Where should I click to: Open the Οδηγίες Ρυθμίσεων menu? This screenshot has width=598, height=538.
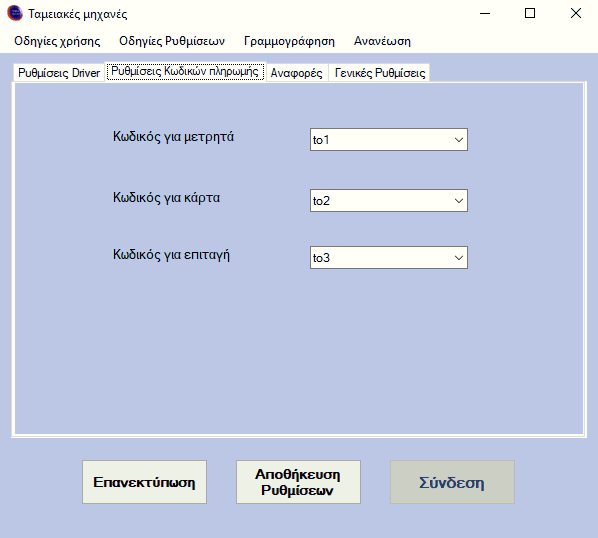172,41
